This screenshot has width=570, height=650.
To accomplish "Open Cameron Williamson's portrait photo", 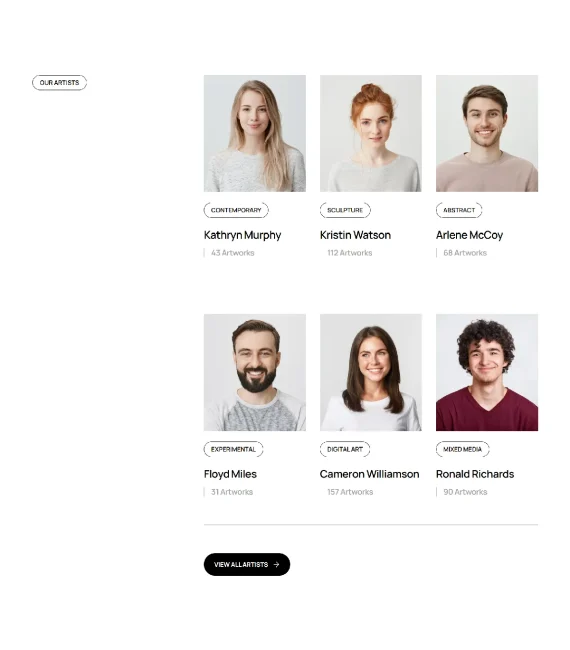I will pos(371,372).
